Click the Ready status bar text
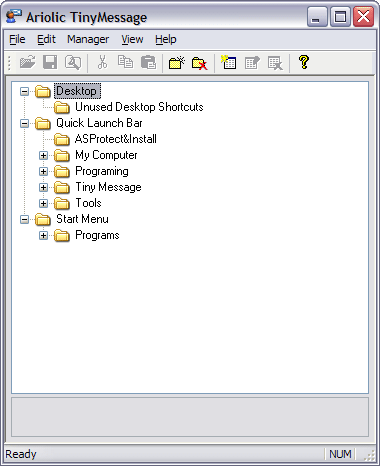The width and height of the screenshot is (380, 466). 21,454
